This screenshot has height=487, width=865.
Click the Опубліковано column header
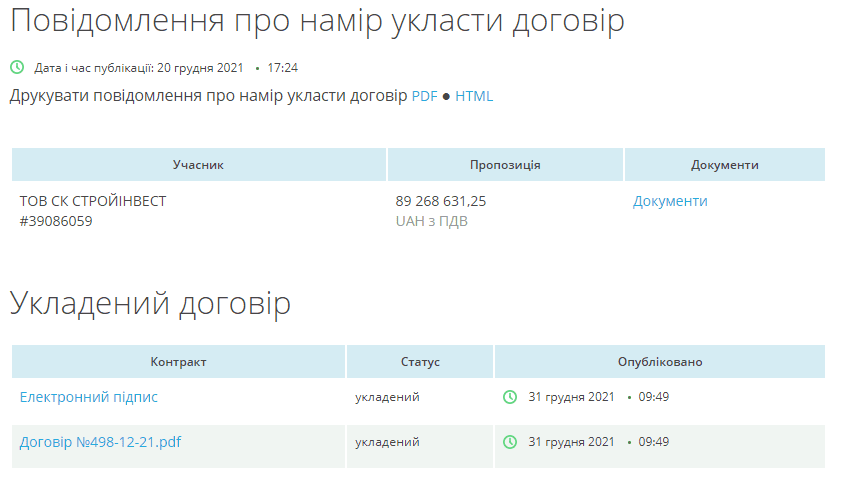[x=659, y=362]
